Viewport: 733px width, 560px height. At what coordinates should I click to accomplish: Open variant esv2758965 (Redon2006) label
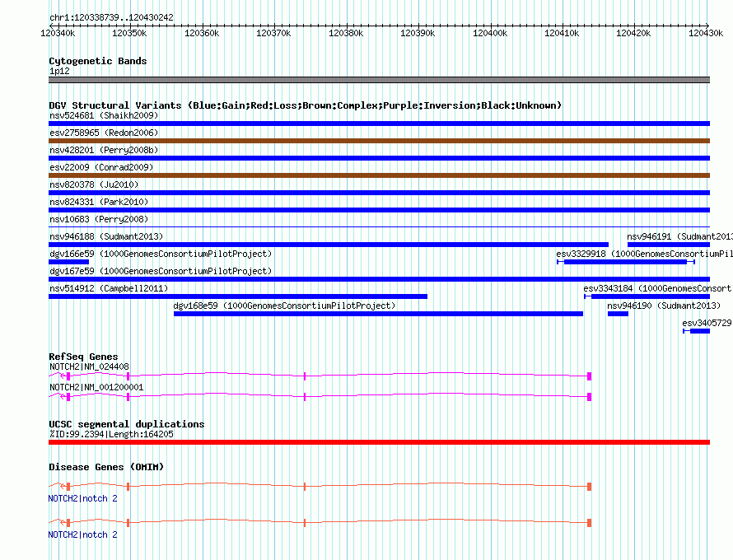pyautogui.click(x=104, y=133)
